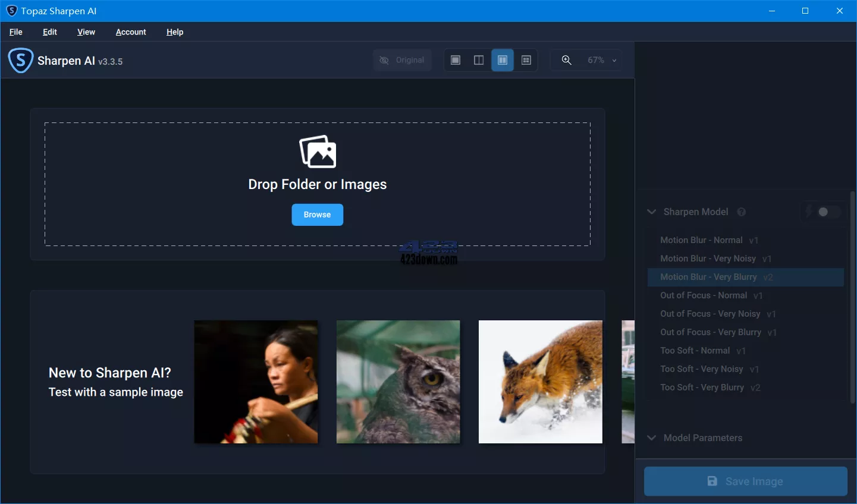Select the single image view mode
857x504 pixels.
455,59
